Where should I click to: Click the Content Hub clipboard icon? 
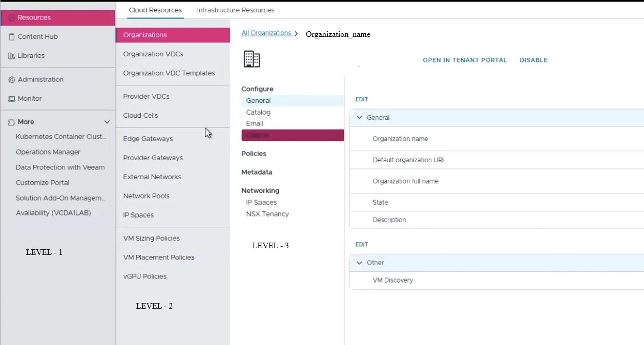coord(11,37)
